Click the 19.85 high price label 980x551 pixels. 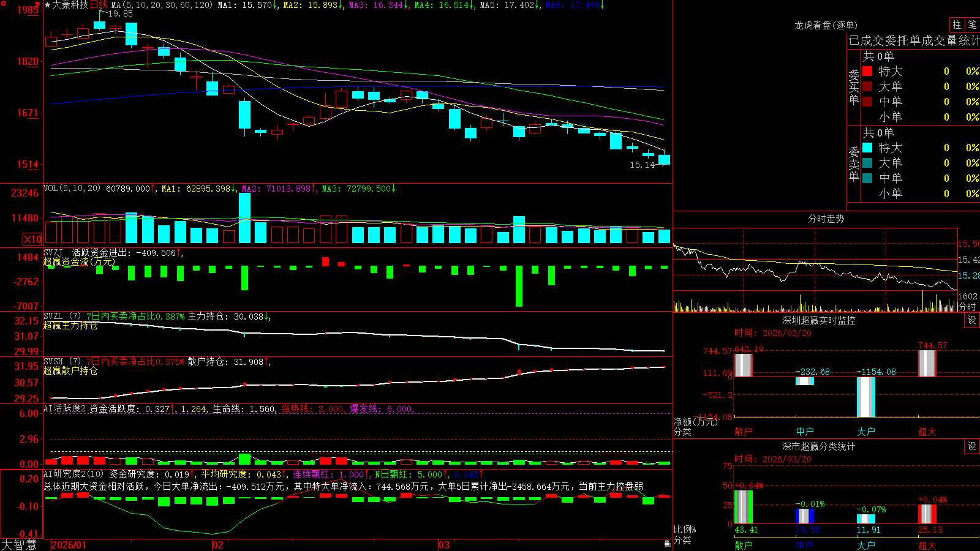pyautogui.click(x=120, y=13)
